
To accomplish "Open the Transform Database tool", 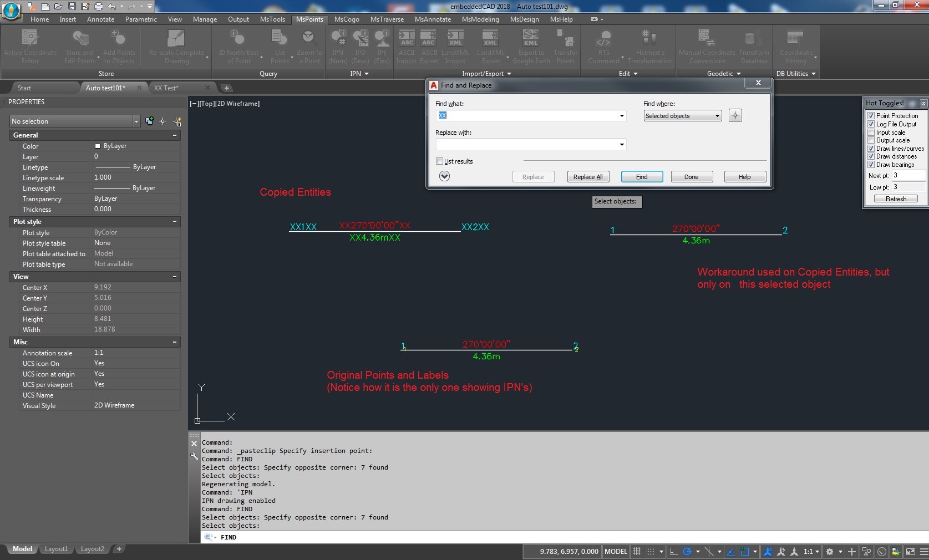I will (754, 38).
